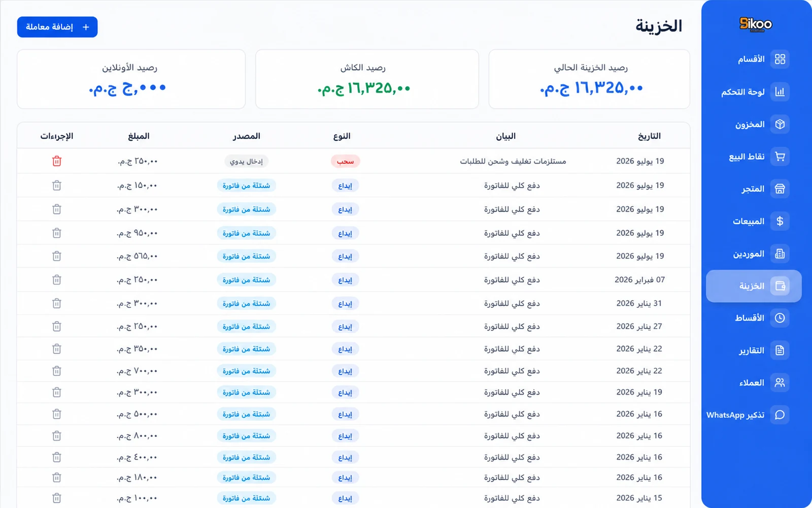
Task: Click مستلزمات تغليف وشحن للطلبات description
Action: [x=513, y=161]
